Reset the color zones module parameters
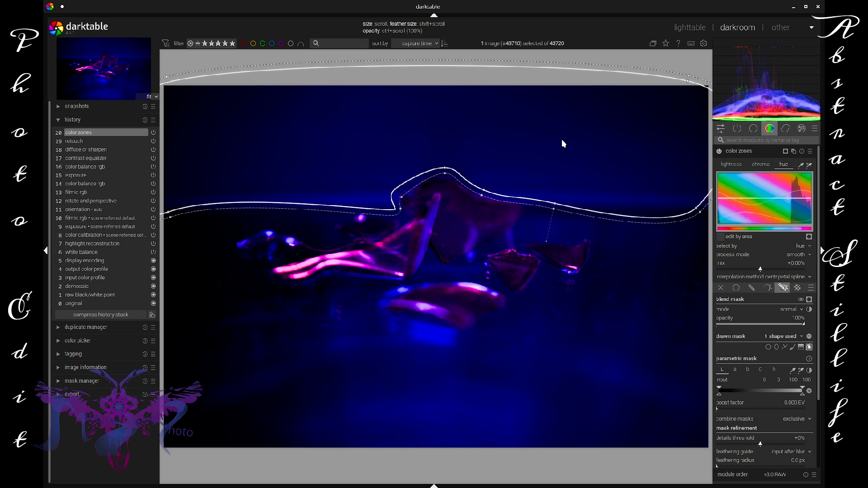Viewport: 868px width, 488px height. (x=802, y=151)
